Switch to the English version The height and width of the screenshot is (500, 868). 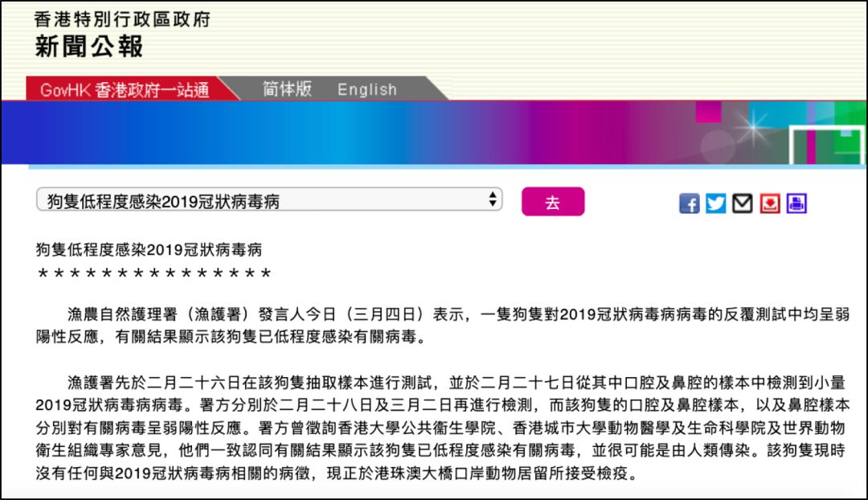tap(367, 89)
